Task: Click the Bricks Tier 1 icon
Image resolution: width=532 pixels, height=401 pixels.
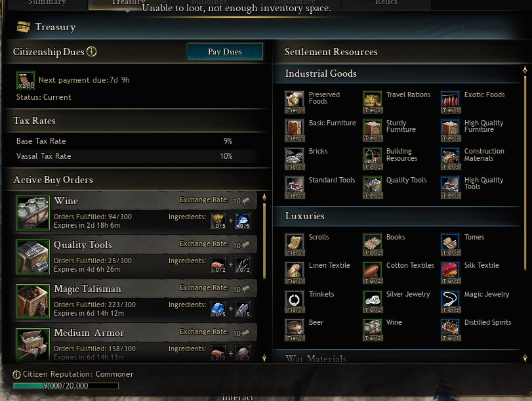Action: point(294,159)
